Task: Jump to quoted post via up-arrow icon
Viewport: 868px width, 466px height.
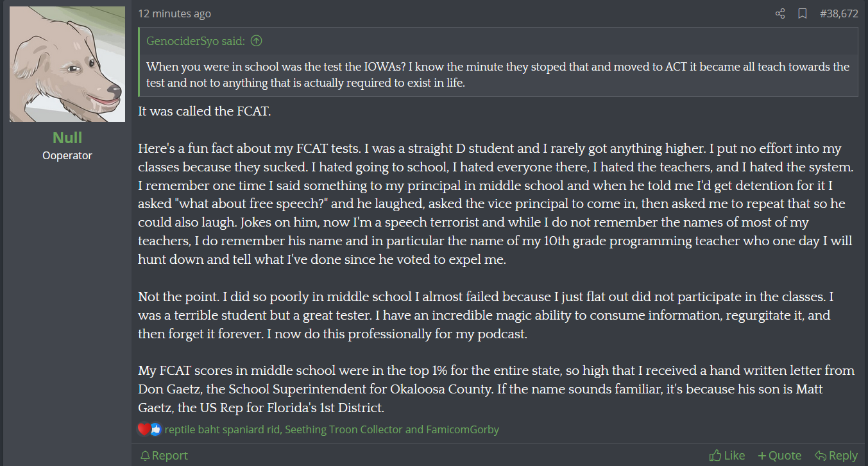Action: 256,41
